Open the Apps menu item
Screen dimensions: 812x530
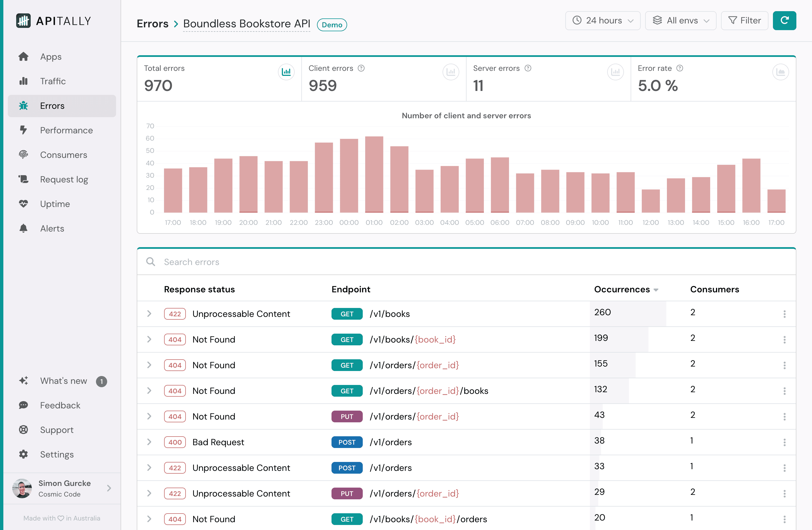click(62, 56)
